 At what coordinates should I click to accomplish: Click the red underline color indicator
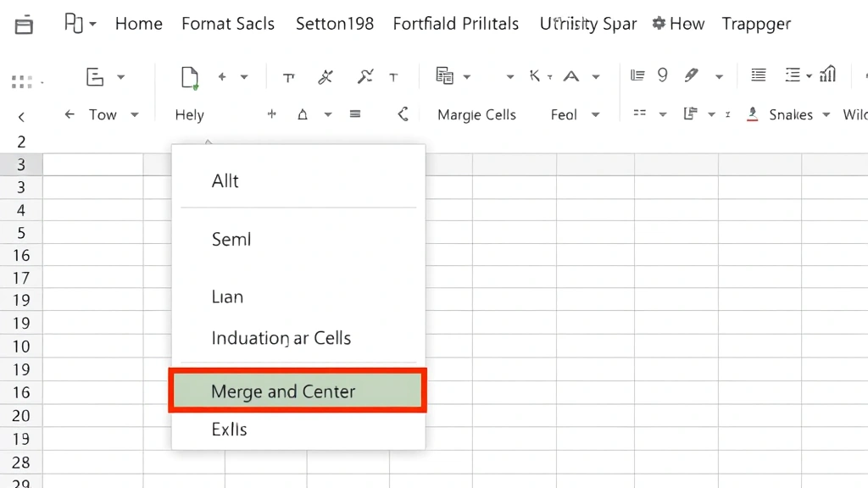coord(752,120)
